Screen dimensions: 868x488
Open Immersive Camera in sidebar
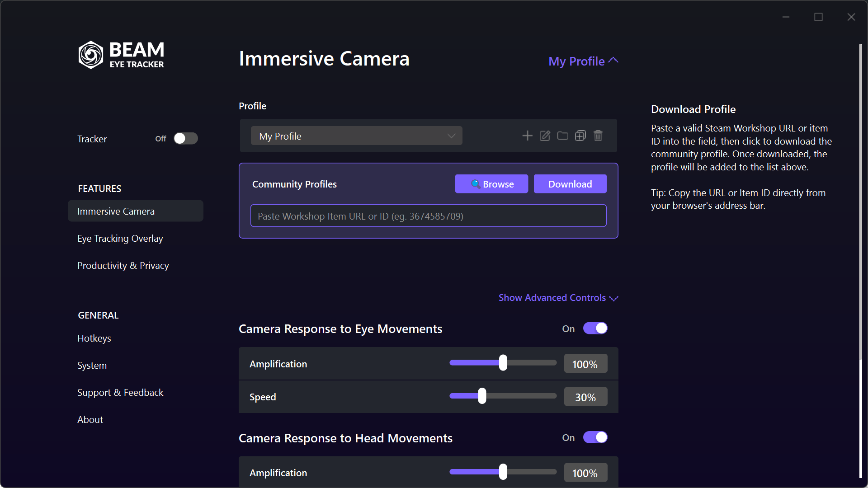pyautogui.click(x=136, y=211)
